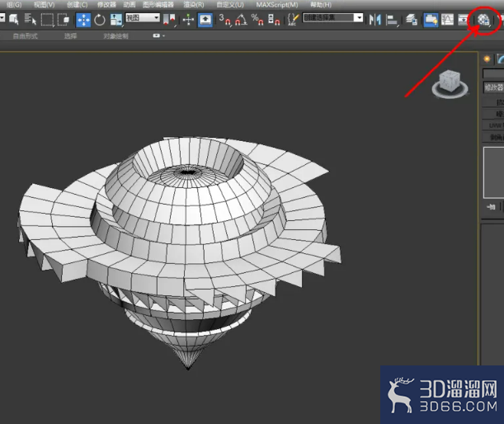Screen dimensions: 504x424
Task: Open the MAXScript(M) menu
Action: [x=277, y=5]
